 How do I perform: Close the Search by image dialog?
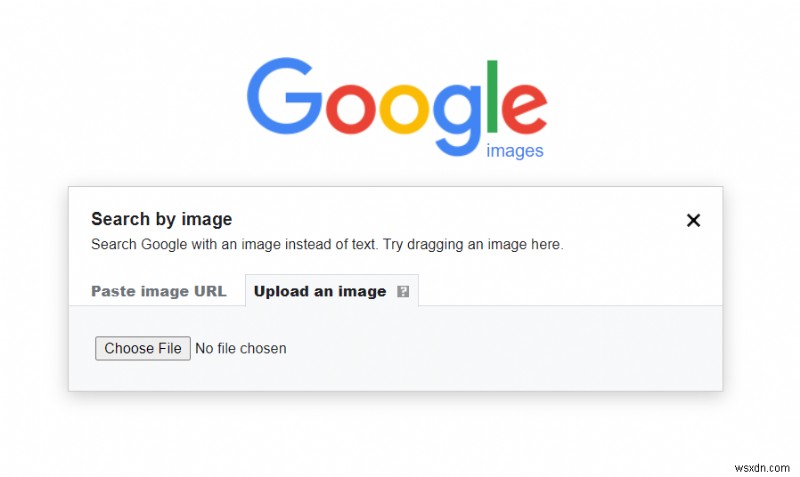pos(693,220)
